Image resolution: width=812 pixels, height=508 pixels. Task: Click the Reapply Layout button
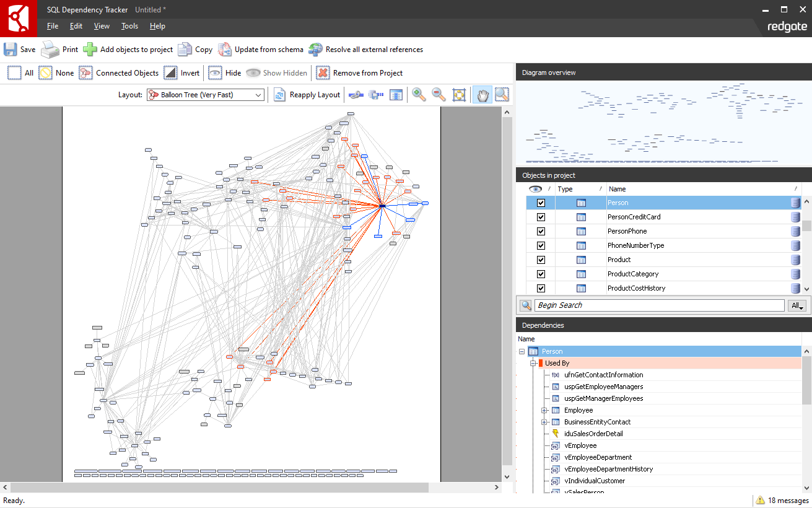coord(307,95)
